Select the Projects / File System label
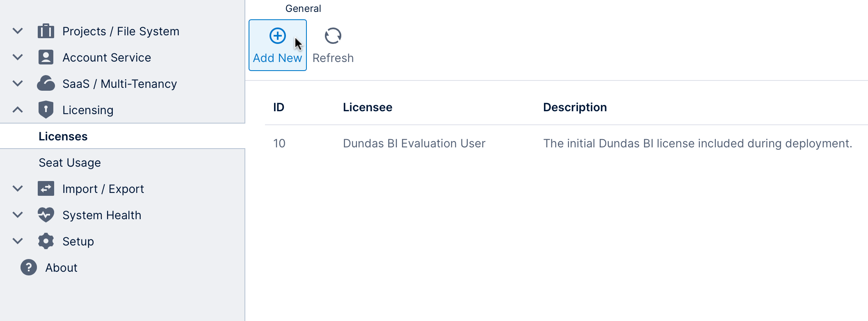The image size is (868, 321). (x=121, y=31)
